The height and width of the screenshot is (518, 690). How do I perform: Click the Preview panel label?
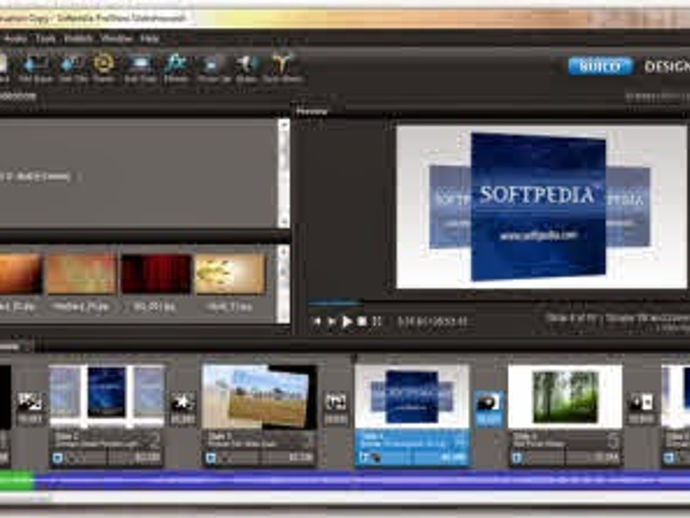point(312,111)
